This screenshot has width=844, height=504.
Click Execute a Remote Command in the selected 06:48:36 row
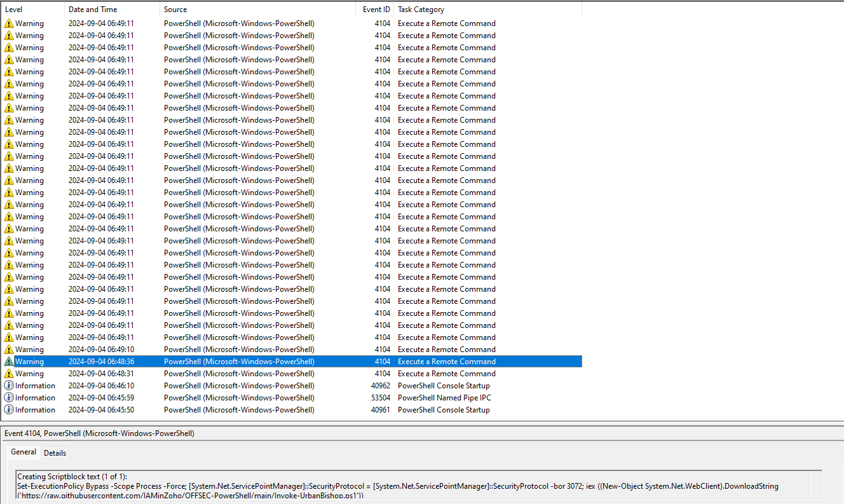[447, 362]
